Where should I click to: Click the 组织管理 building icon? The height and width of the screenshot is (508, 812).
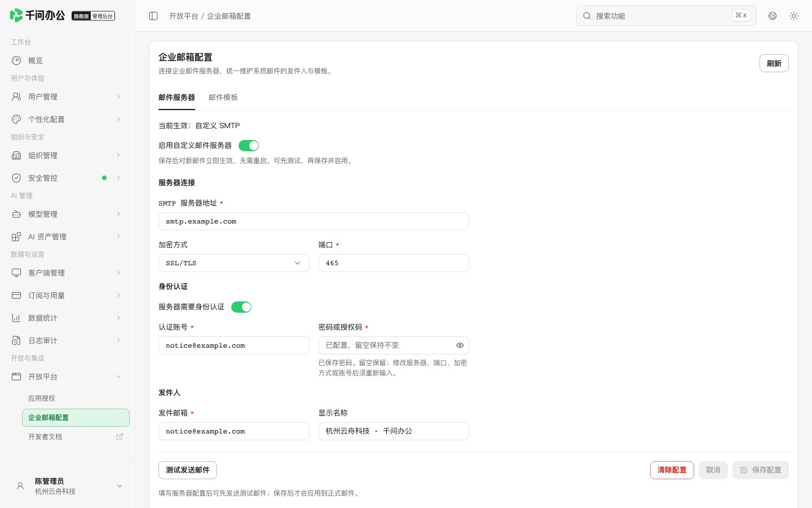click(16, 155)
